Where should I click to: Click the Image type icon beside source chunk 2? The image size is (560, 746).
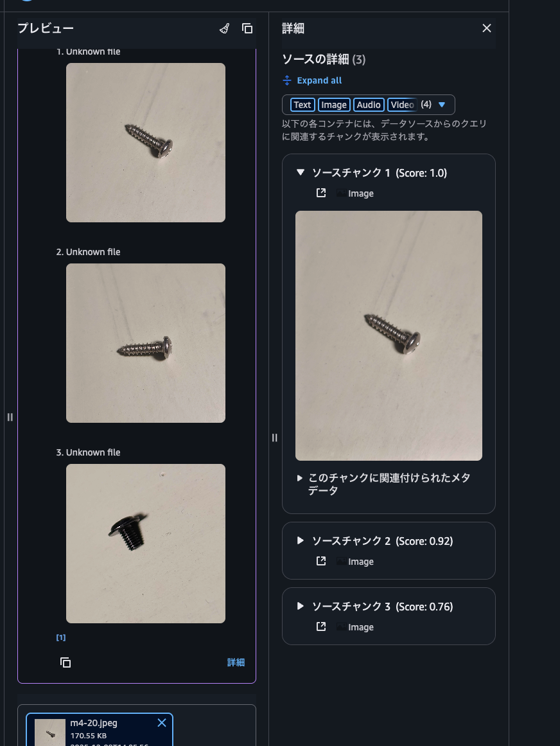point(340,561)
